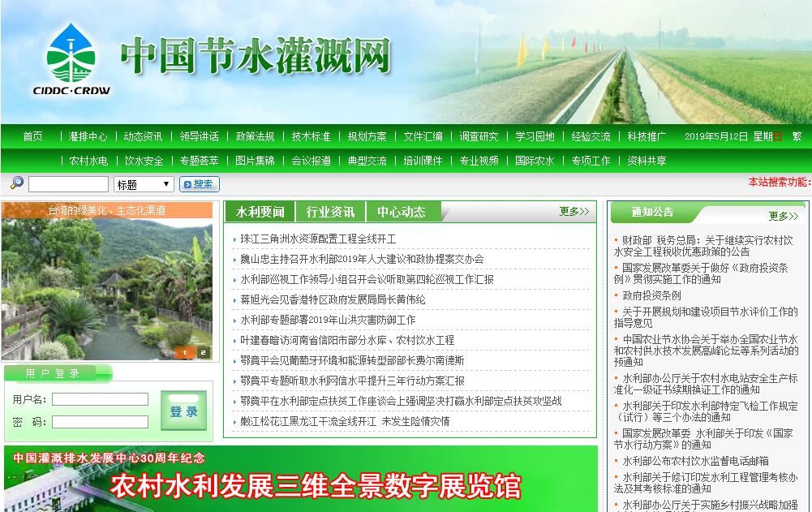The image size is (812, 512).
Task: Select slide 1 on the image carousel
Action: [x=186, y=352]
